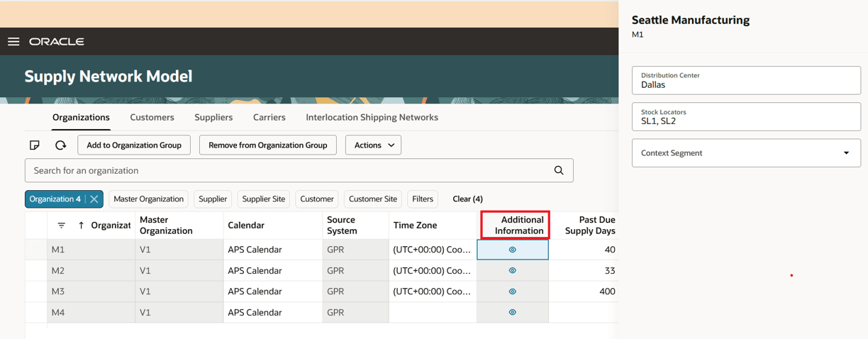Click the search magnifier icon
Viewport: 868px width, 339px height.
[559, 171]
